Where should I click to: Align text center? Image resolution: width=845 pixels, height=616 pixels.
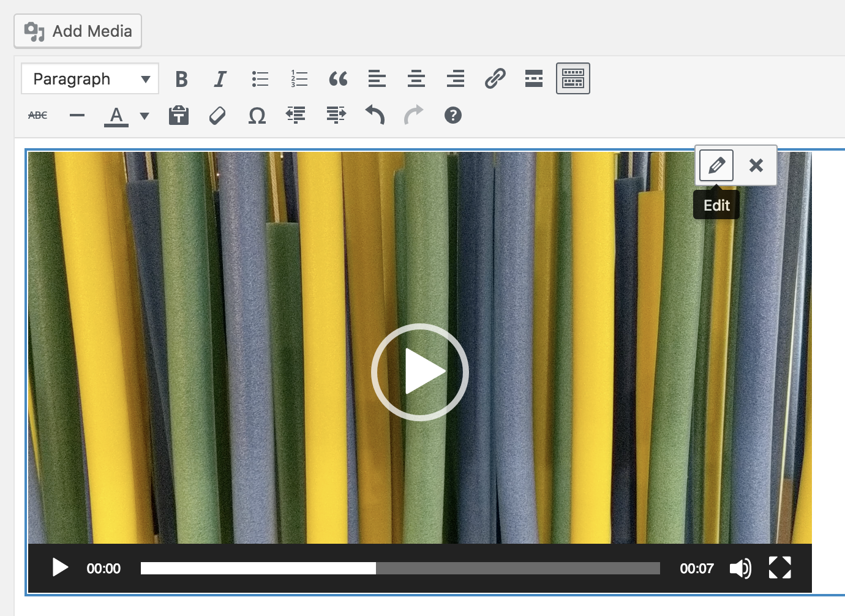pyautogui.click(x=416, y=79)
